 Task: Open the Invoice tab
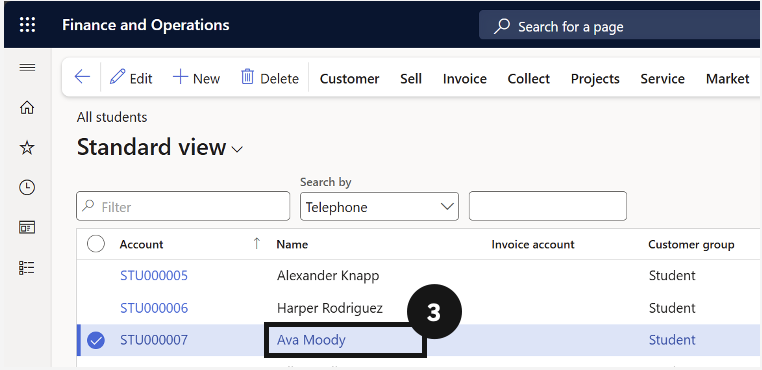coord(465,79)
